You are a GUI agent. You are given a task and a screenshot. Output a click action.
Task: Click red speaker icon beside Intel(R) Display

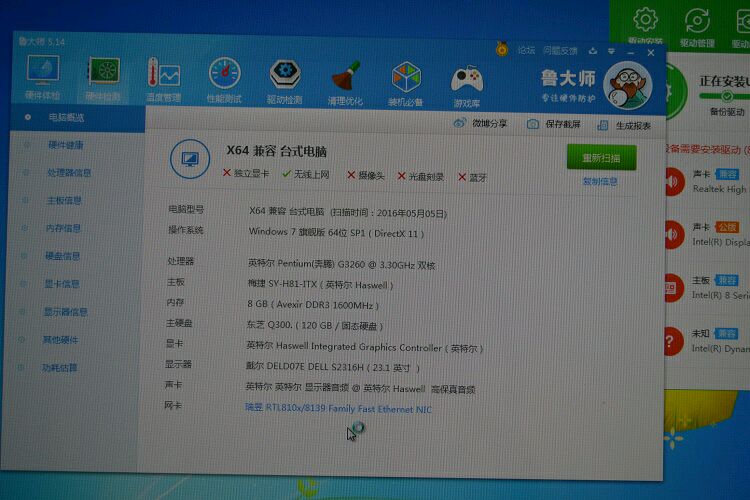pyautogui.click(x=673, y=234)
